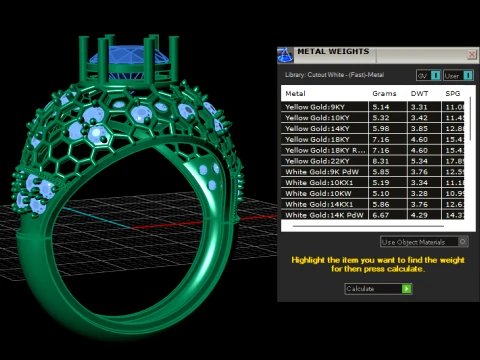Click the Grams column header

point(384,94)
